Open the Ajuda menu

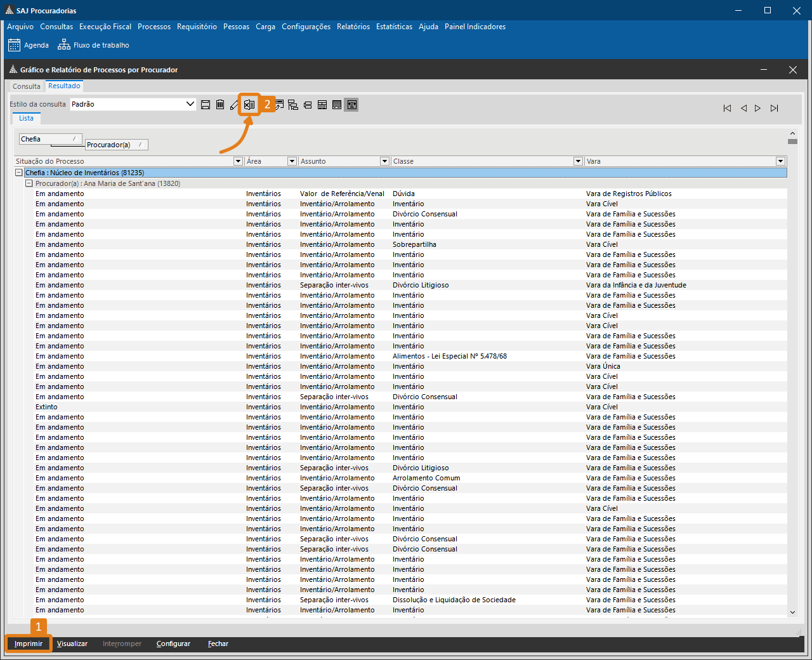(x=428, y=27)
